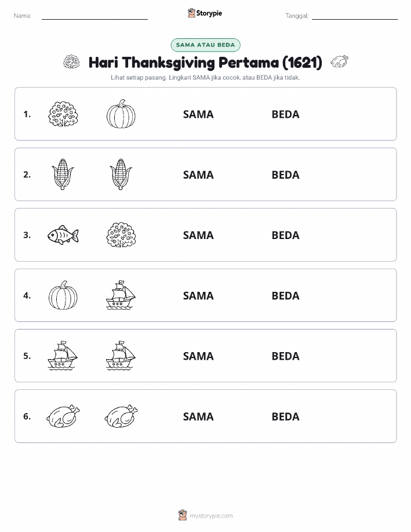Image resolution: width=411 pixels, height=532 pixels.
Task: Choose BEDA for question 4
Action: click(x=286, y=295)
